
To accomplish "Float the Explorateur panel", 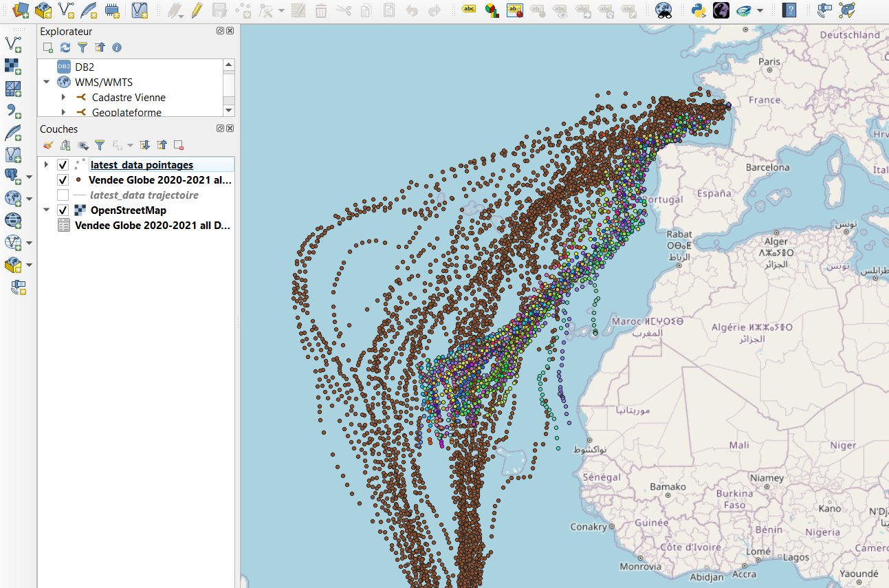I will [x=221, y=31].
